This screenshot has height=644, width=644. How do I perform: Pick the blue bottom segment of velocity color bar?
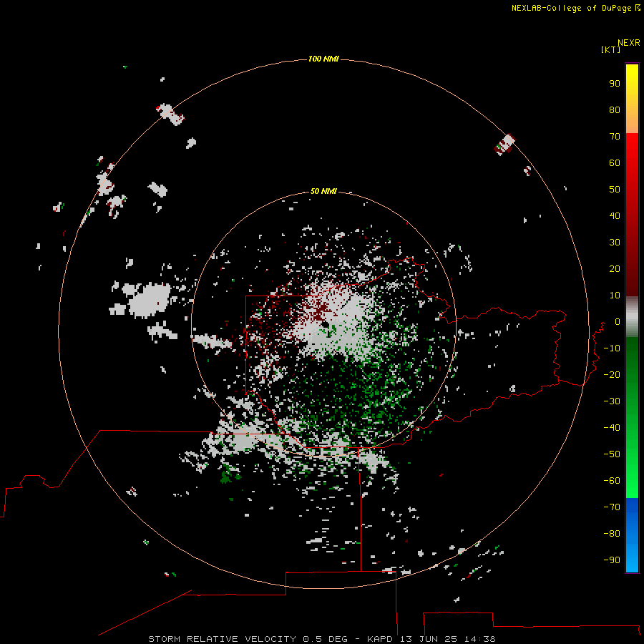click(x=632, y=535)
